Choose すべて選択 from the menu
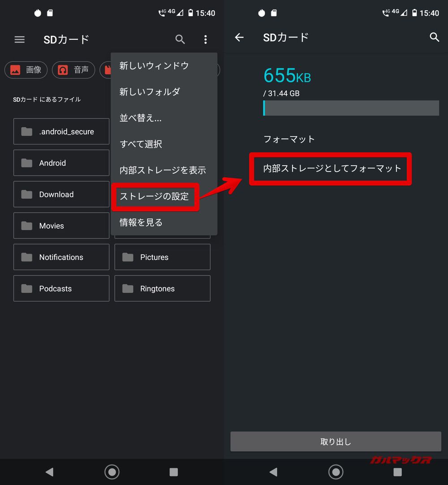The height and width of the screenshot is (485, 448). [x=141, y=144]
